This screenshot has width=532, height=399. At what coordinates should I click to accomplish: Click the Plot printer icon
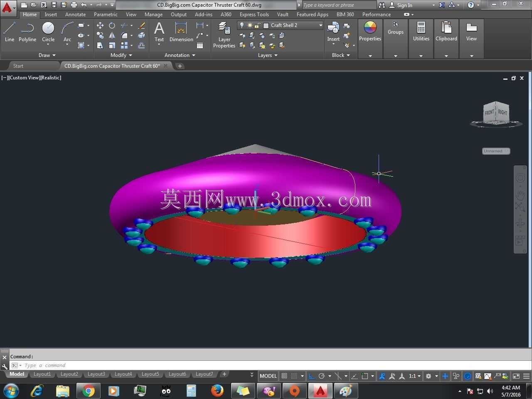coord(74,5)
